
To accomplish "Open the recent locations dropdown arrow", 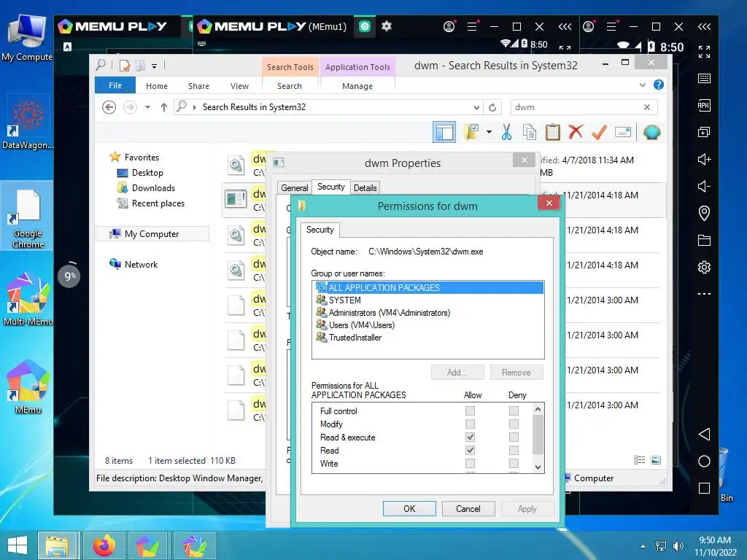I will coord(147,107).
